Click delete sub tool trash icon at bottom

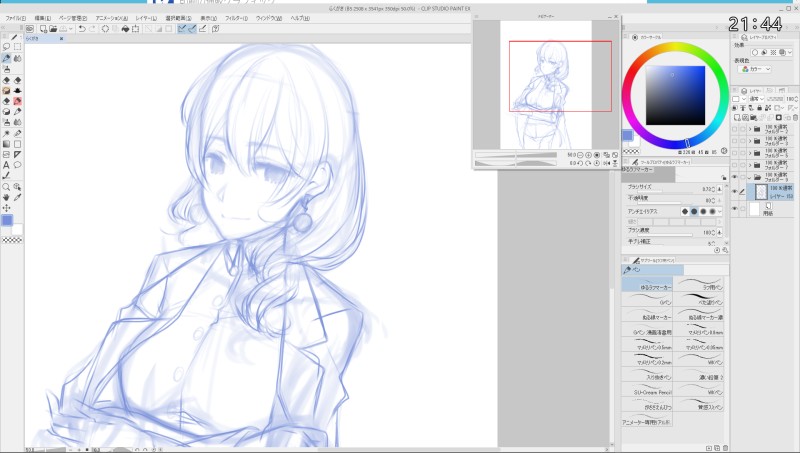click(x=725, y=448)
